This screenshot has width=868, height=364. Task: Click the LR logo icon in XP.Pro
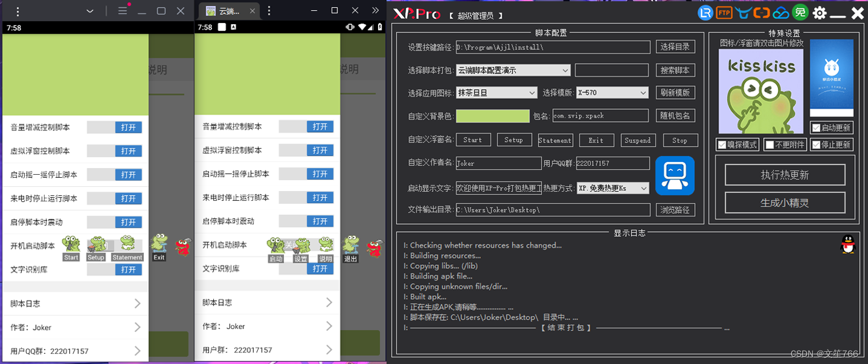705,12
